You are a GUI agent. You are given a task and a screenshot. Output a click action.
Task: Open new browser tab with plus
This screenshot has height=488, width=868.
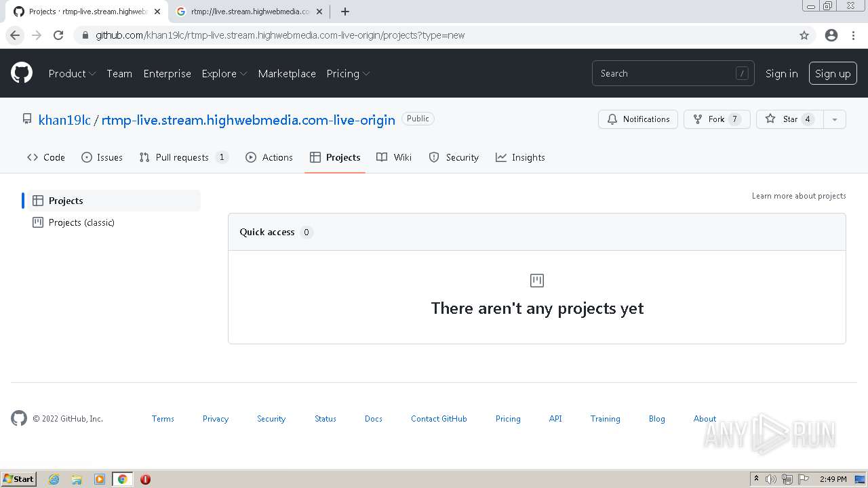point(345,12)
